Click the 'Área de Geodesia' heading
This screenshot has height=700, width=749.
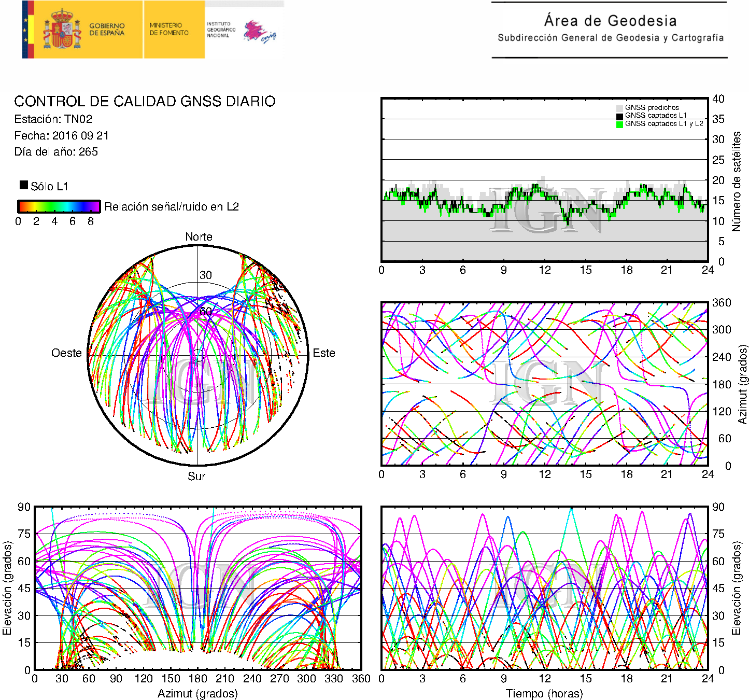coord(610,21)
